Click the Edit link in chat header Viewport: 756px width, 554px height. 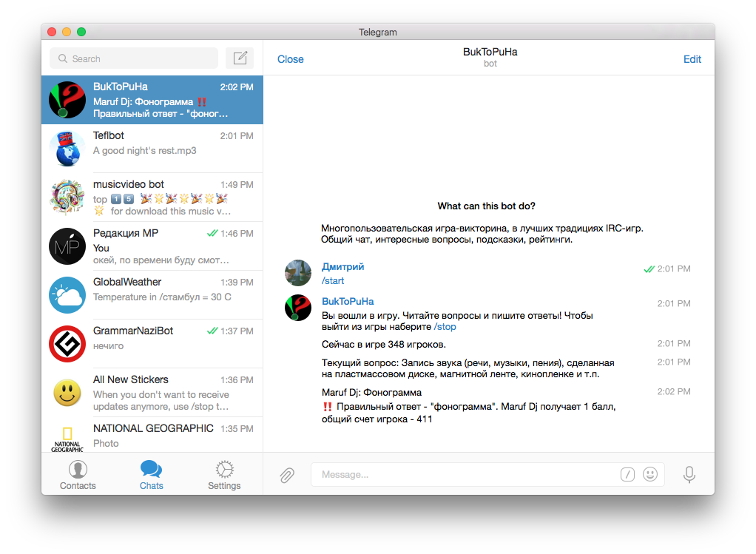click(692, 59)
